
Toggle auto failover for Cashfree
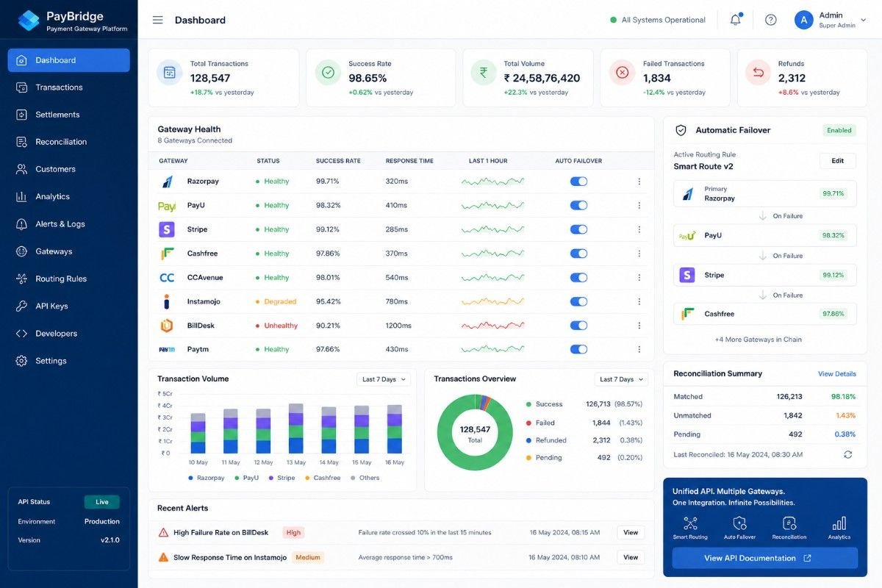click(579, 254)
